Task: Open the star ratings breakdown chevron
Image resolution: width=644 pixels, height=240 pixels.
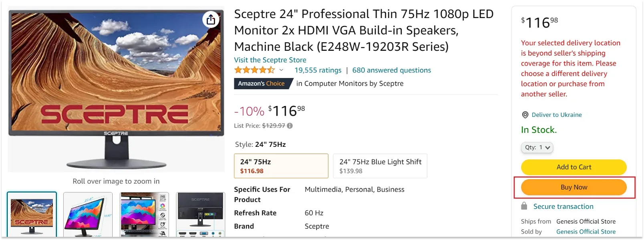Action: (x=281, y=70)
